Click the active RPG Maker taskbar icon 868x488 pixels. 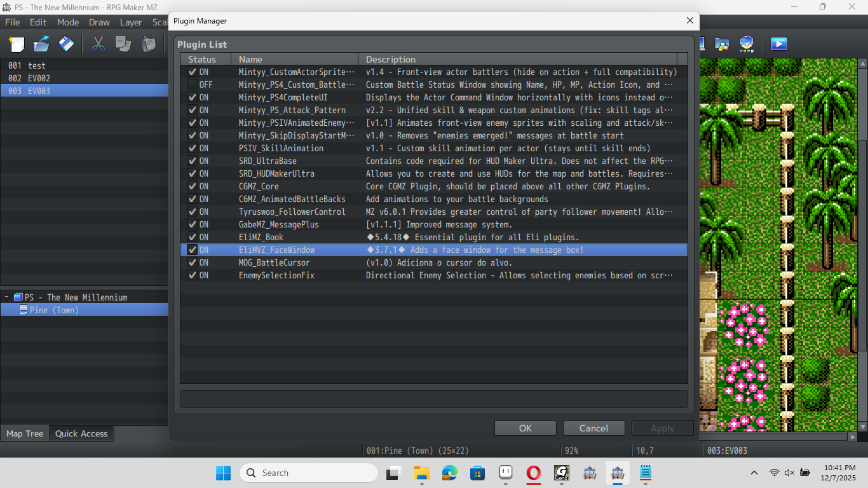click(618, 473)
